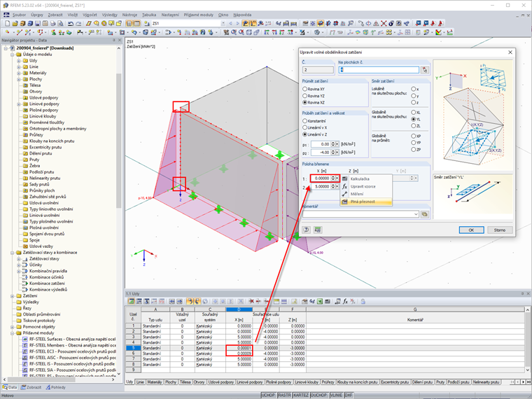Click the units and decimals icon in the dialog

coord(318,230)
